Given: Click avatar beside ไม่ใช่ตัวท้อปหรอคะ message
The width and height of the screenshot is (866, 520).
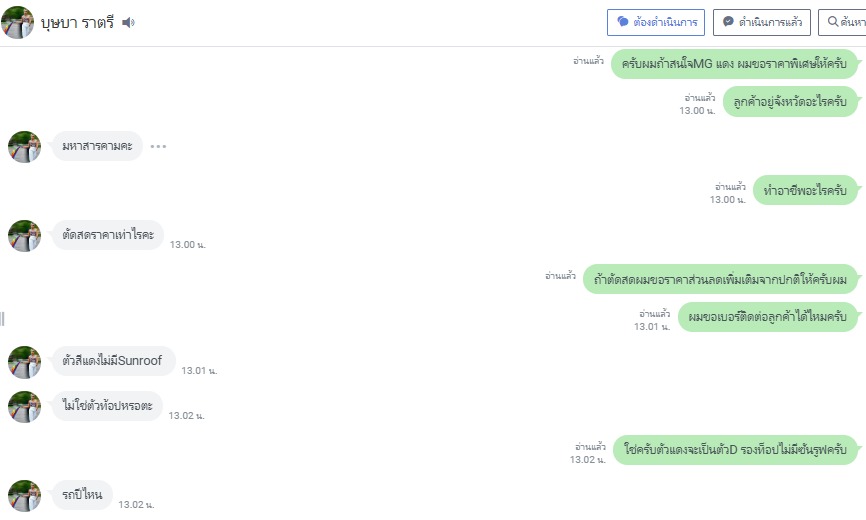Looking at the screenshot, I should tap(24, 407).
